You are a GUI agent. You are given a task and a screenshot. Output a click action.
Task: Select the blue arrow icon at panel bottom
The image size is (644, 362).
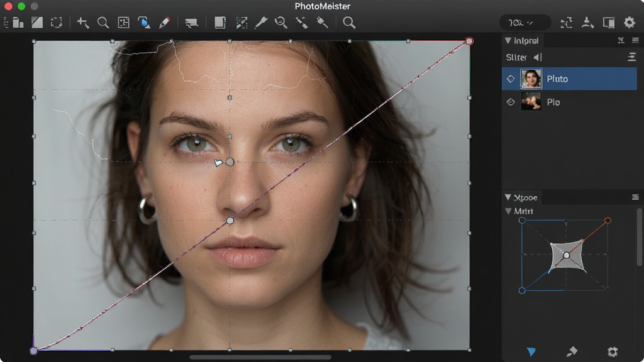click(531, 352)
